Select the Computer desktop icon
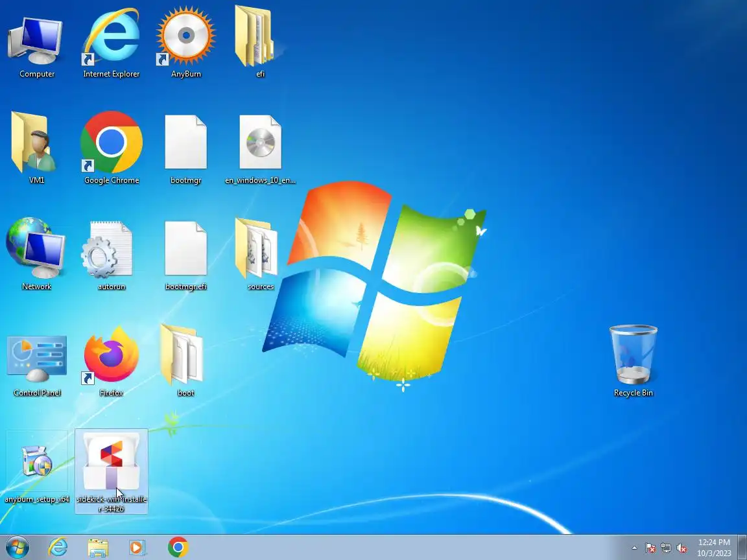Screen dimensions: 747x560 pos(37,45)
